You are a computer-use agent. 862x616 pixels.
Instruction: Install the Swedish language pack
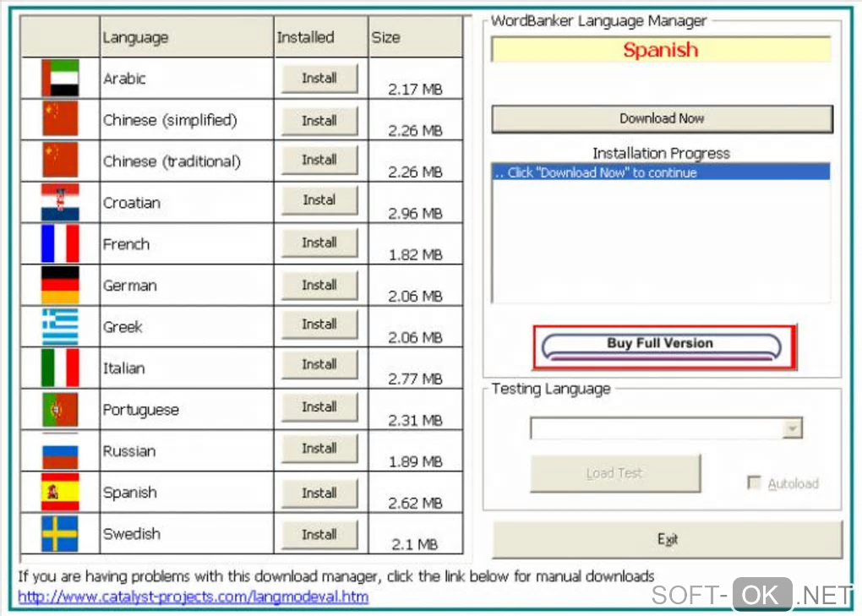tap(319, 535)
